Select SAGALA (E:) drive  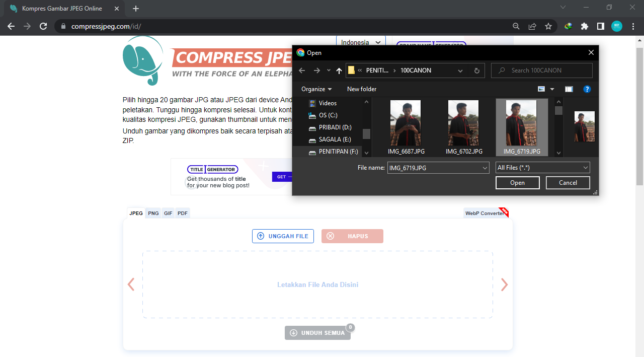point(335,139)
